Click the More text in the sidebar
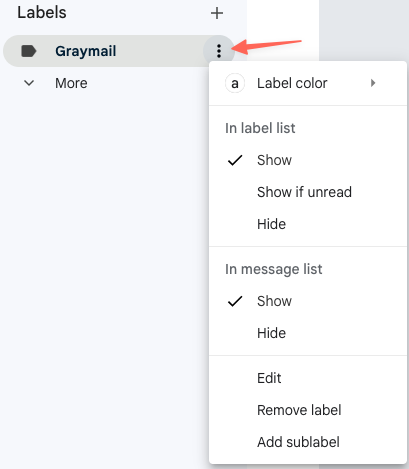 [71, 83]
